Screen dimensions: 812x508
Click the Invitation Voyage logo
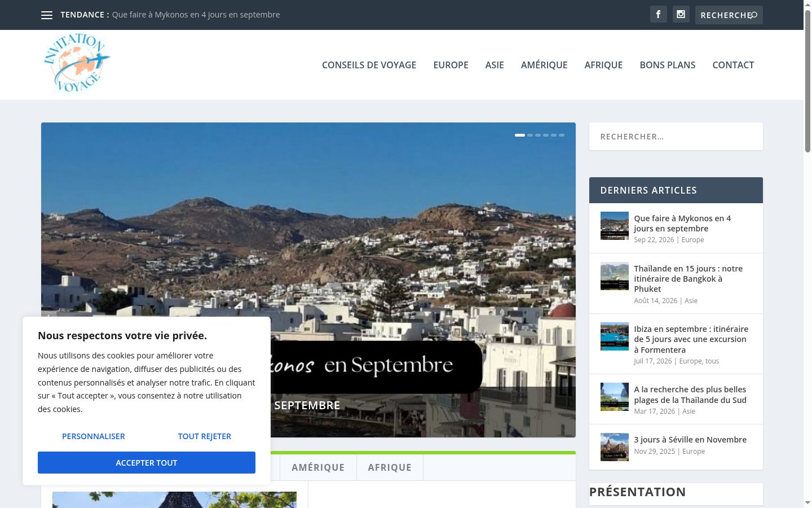click(x=77, y=63)
